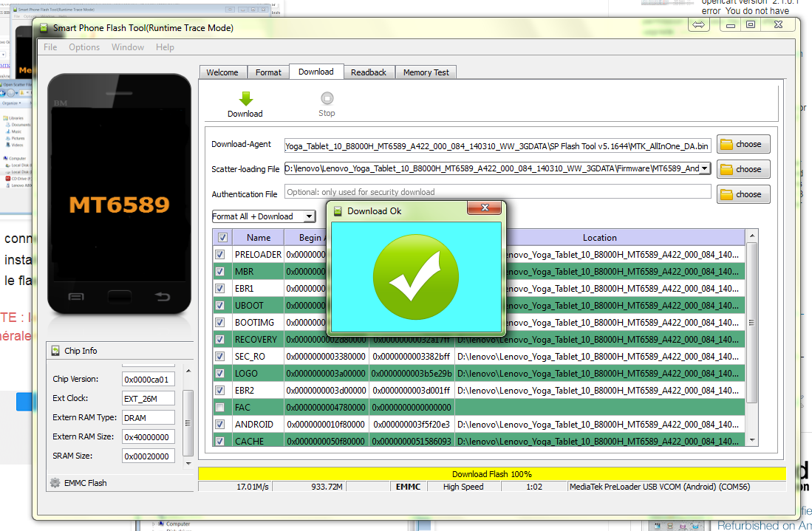Click the phone menu key icon
Screen dimensions: 812x531
(x=76, y=297)
